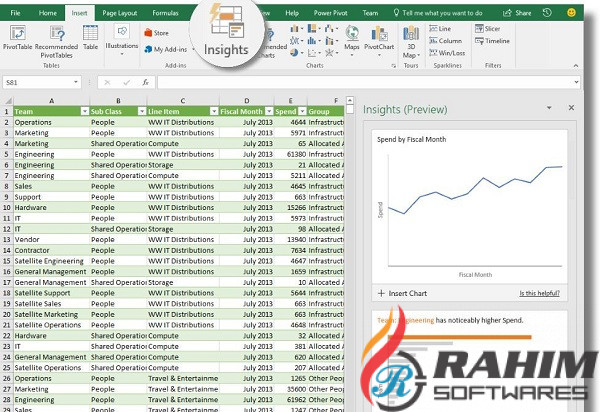
Task: Click the Share button
Action: pos(517,13)
